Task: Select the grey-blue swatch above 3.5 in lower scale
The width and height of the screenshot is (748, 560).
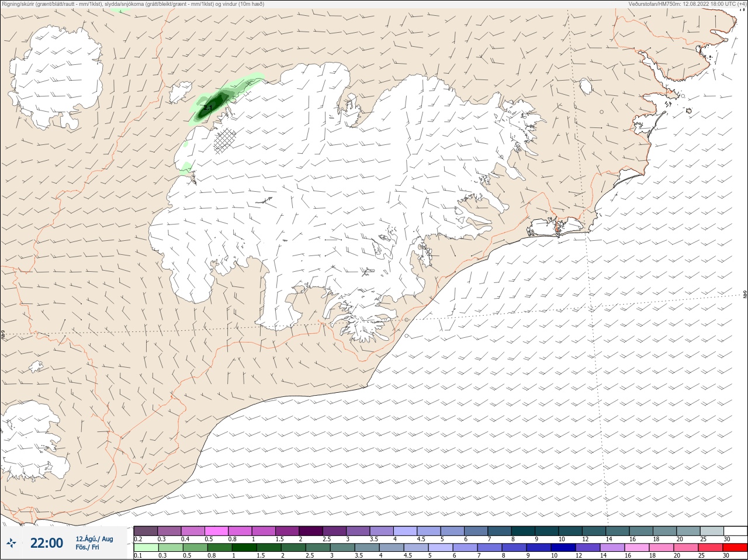Action: point(367,547)
